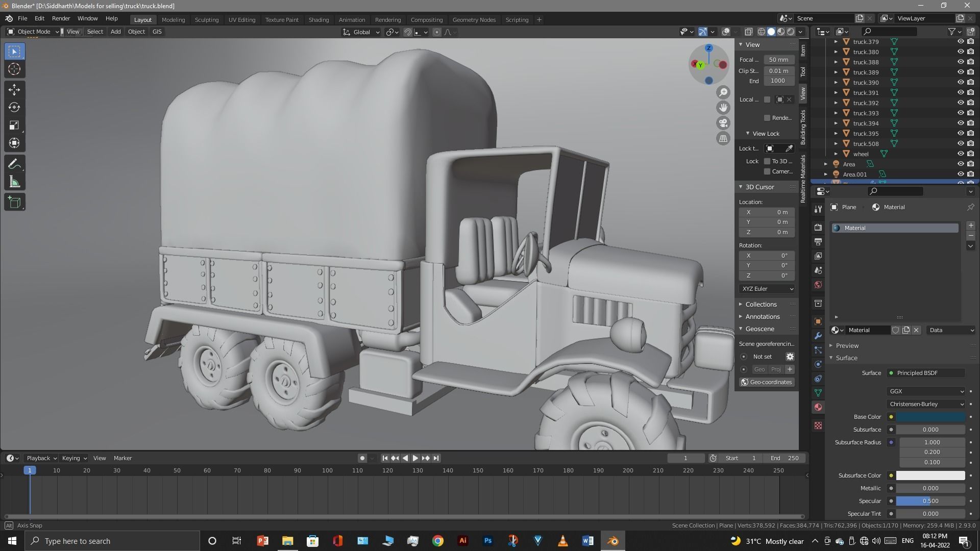
Task: Open the Modifiers wrench tab icon
Action: pos(818,336)
